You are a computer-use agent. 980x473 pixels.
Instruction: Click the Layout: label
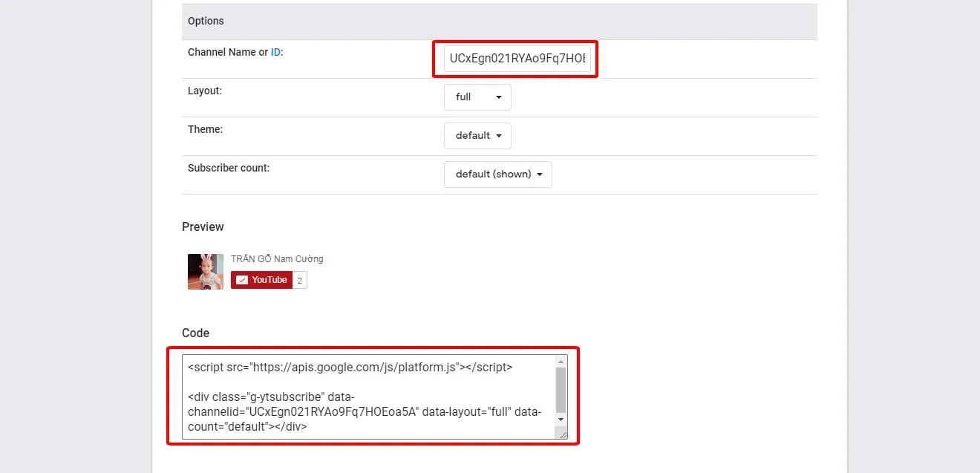coord(205,91)
